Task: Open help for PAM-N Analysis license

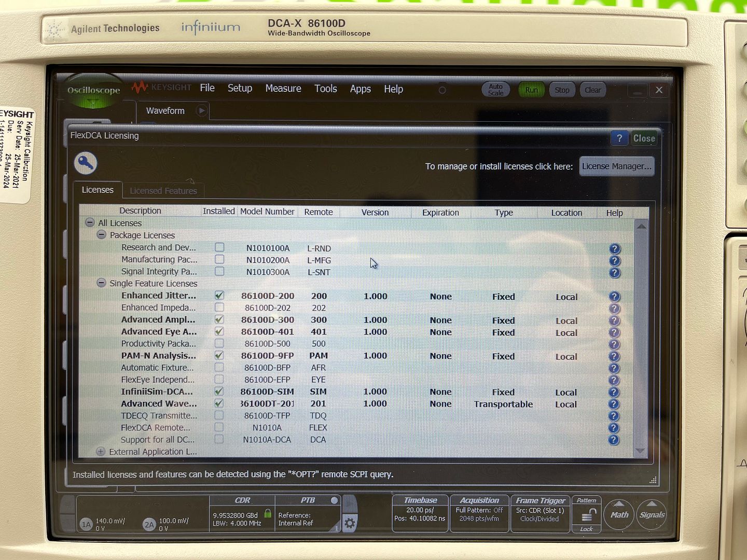Action: tap(615, 356)
